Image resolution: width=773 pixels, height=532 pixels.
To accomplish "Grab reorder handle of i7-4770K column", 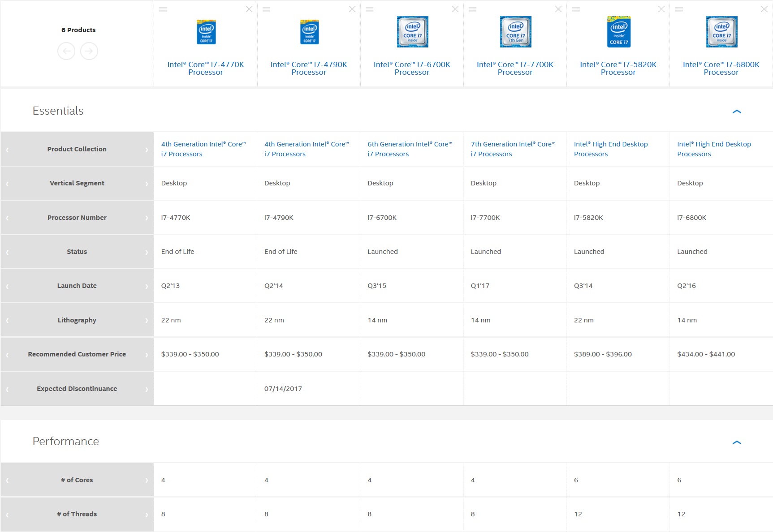I will pos(163,10).
